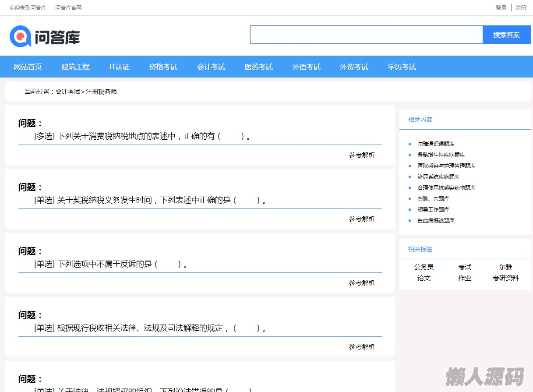Select the 白血病概述题库 related link

tap(436, 221)
